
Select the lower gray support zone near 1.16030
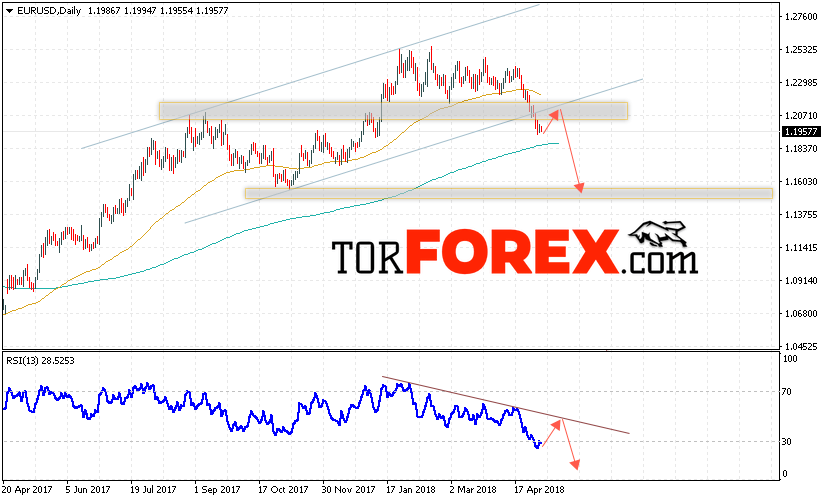coord(509,194)
